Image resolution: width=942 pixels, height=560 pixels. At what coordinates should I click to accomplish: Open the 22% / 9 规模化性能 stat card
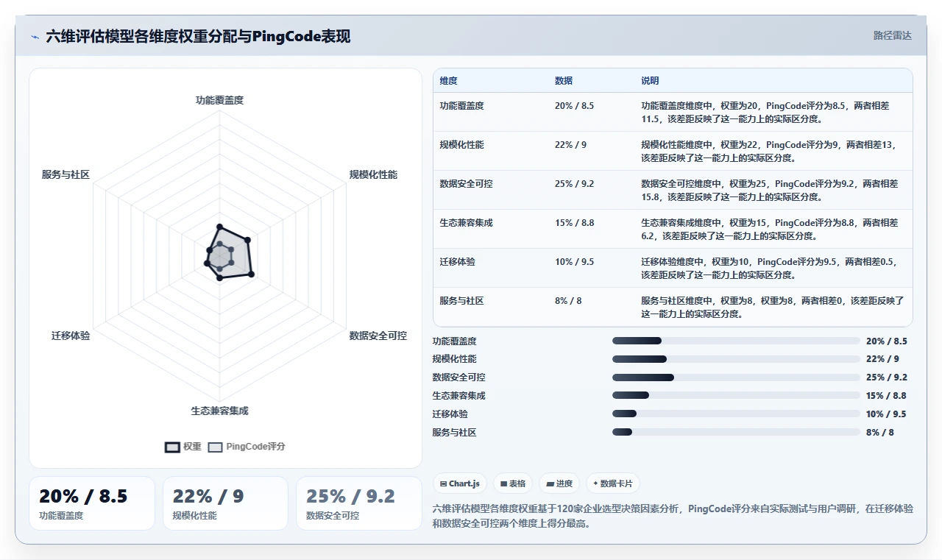tap(225, 503)
